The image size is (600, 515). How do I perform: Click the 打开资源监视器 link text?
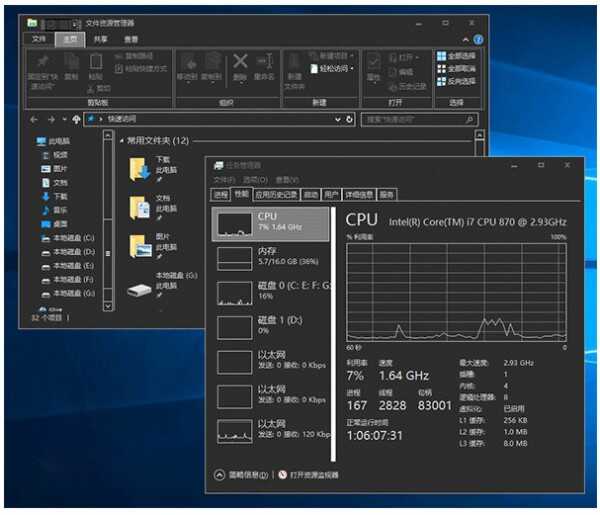315,474
